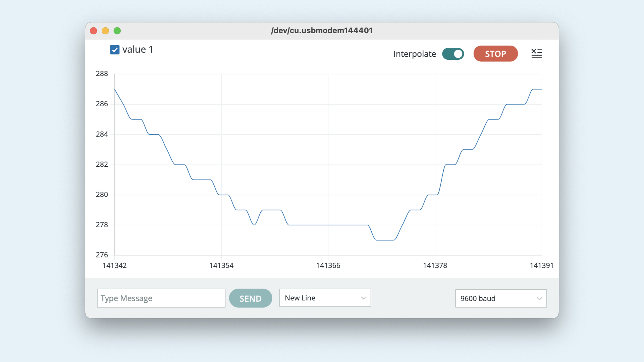The height and width of the screenshot is (362, 644).
Task: Open the New Line dropdown
Action: pyautogui.click(x=325, y=298)
